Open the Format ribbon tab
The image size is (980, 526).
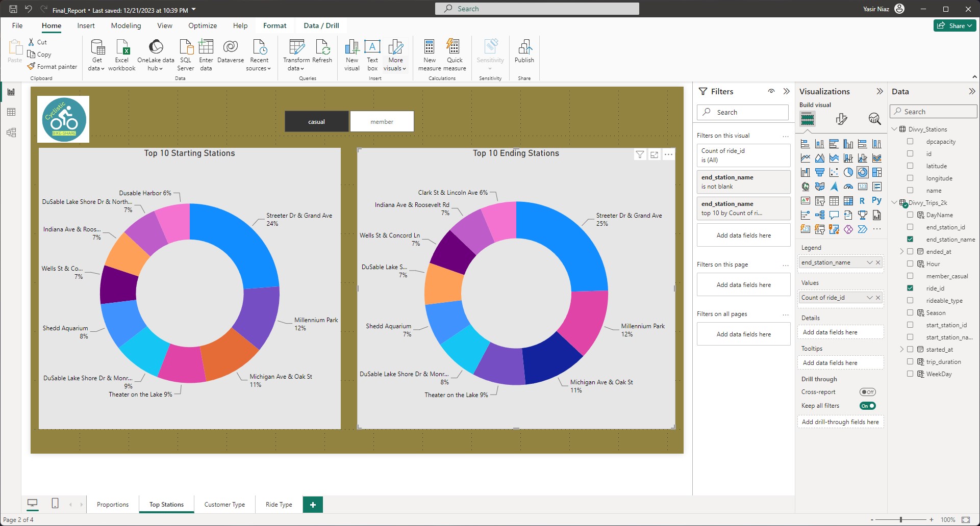point(275,25)
